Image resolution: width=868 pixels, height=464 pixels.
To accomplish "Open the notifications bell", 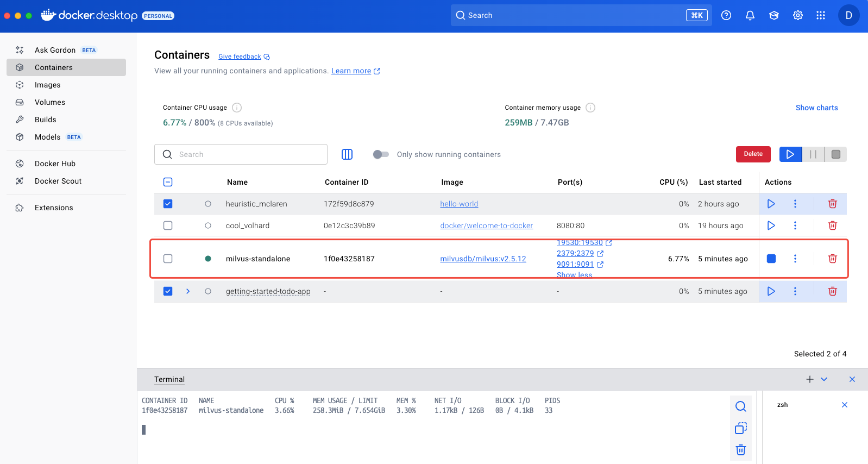I will click(x=750, y=15).
